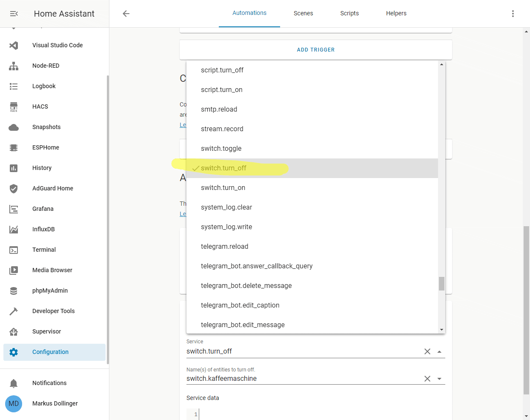Show Notifications panel
The image size is (530, 420).
(x=14, y=383)
